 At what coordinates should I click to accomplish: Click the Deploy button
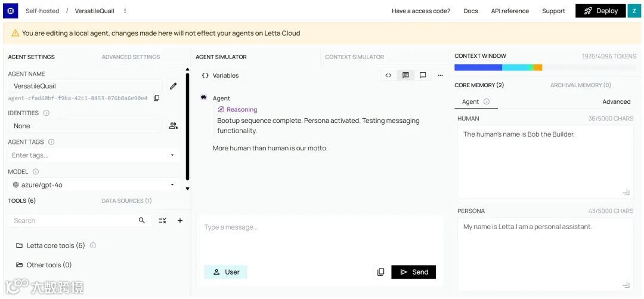tap(601, 11)
